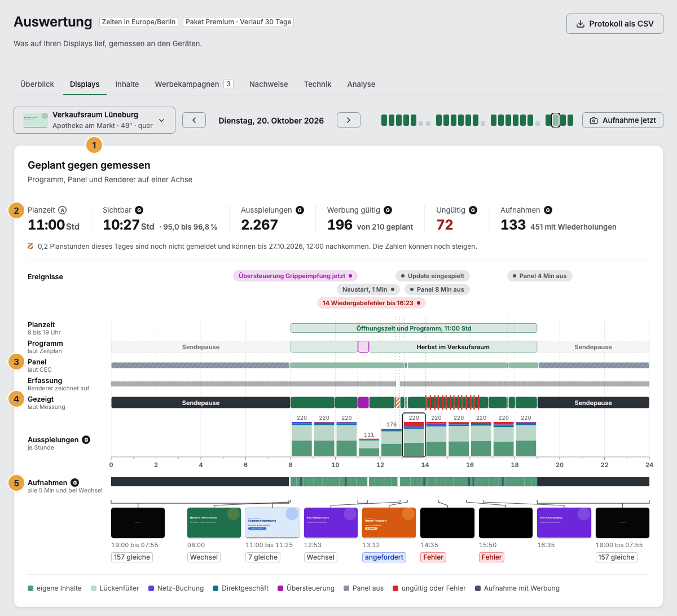Click the Netz-Buchung legend swatch
The height and width of the screenshot is (616, 677).
151,588
